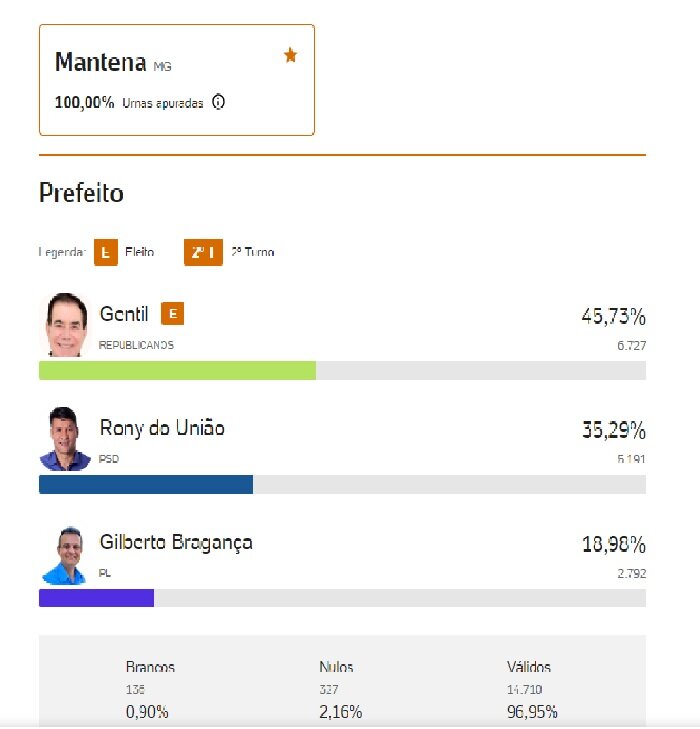This screenshot has width=700, height=729.
Task: Open Gilberto Bragança's candidate photo
Action: click(65, 555)
